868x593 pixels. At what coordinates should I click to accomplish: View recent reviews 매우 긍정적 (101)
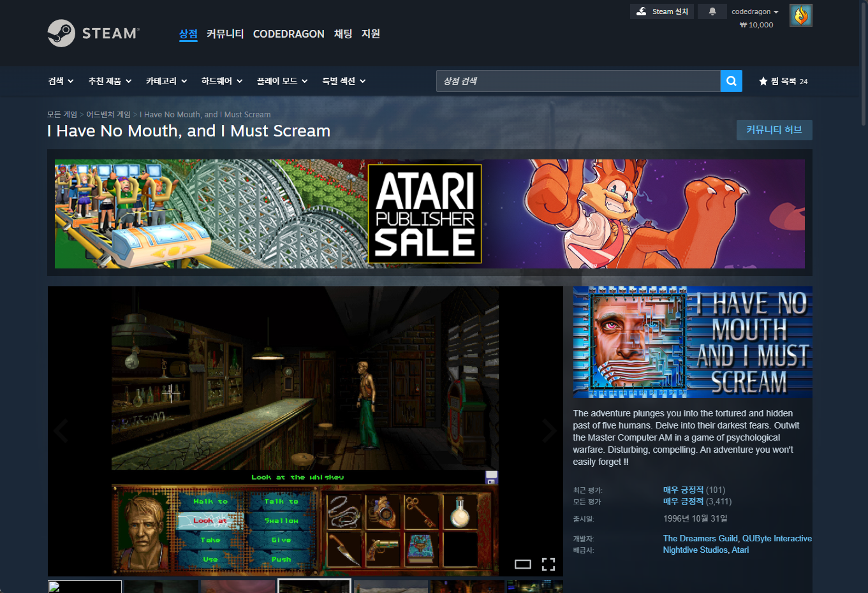coord(694,490)
